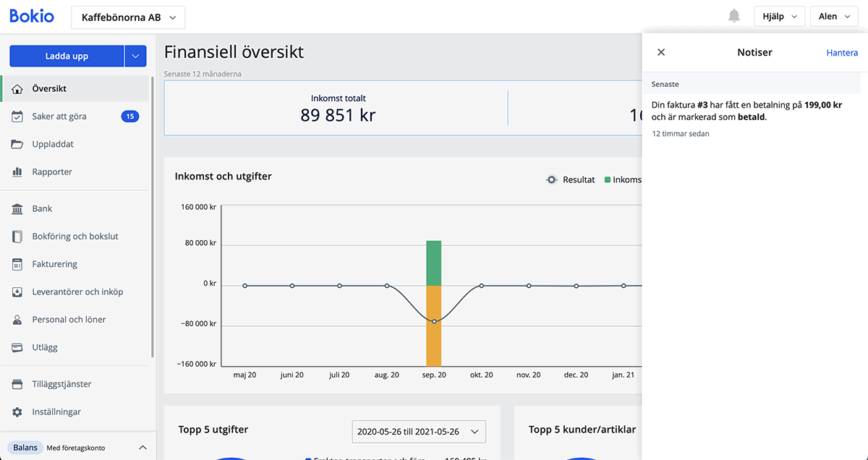
Task: Click the Hantera link in notifications
Action: pyautogui.click(x=842, y=53)
